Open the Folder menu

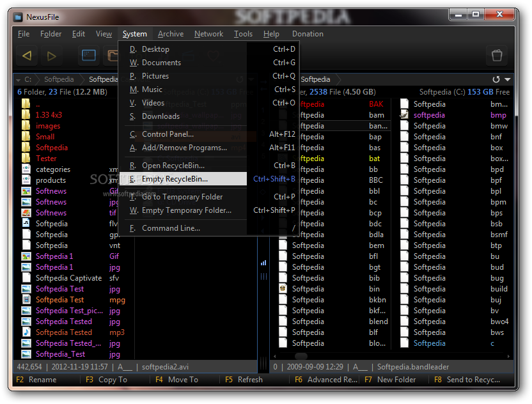pos(51,34)
